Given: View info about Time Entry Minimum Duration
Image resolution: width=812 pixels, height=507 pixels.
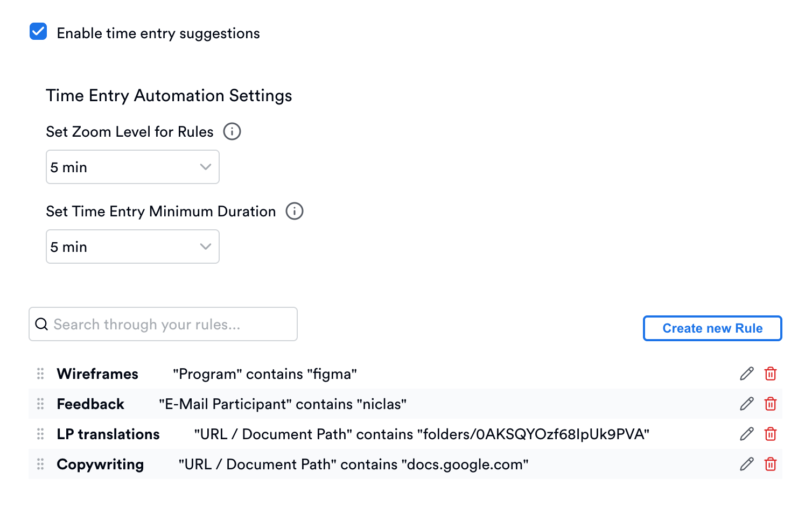Looking at the screenshot, I should coord(294,211).
